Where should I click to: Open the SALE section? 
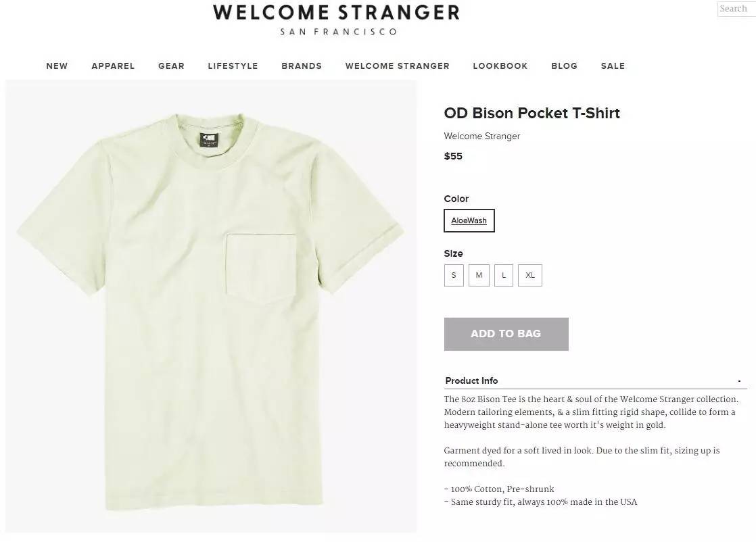(613, 66)
